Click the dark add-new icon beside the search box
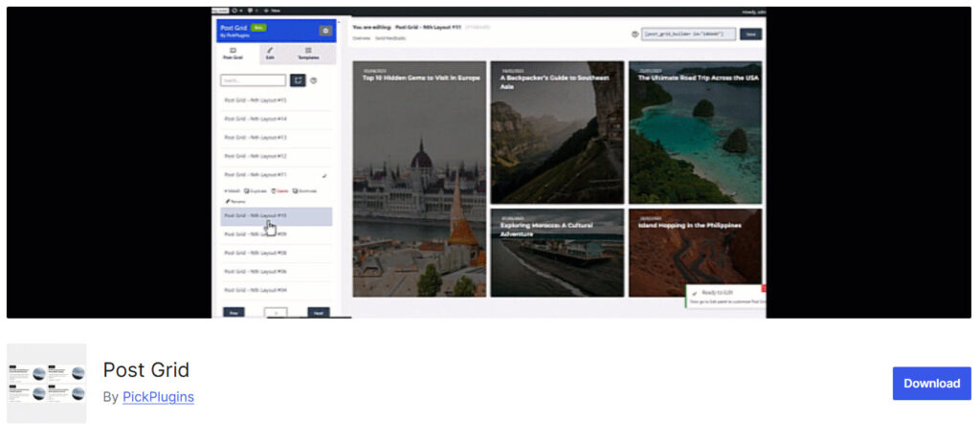 298,80
